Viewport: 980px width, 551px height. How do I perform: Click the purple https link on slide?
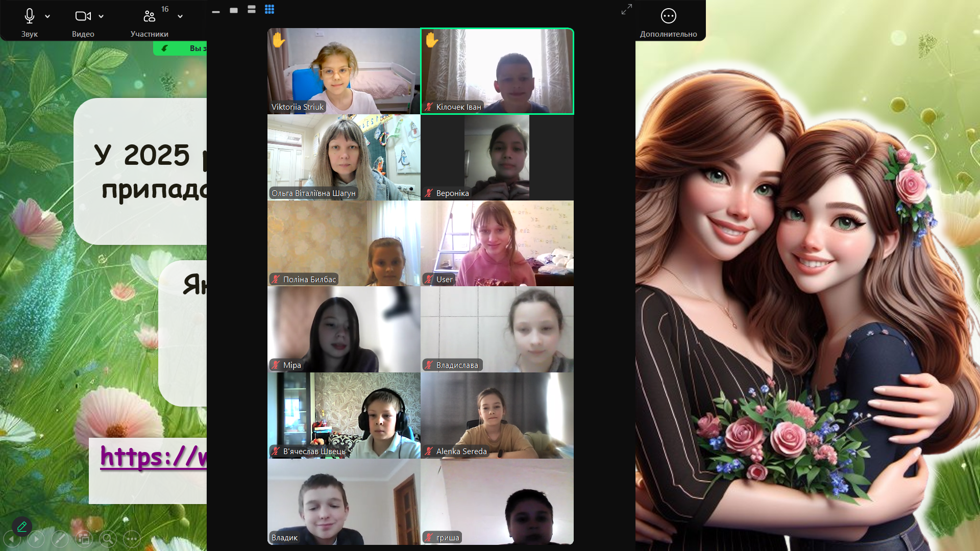[153, 457]
